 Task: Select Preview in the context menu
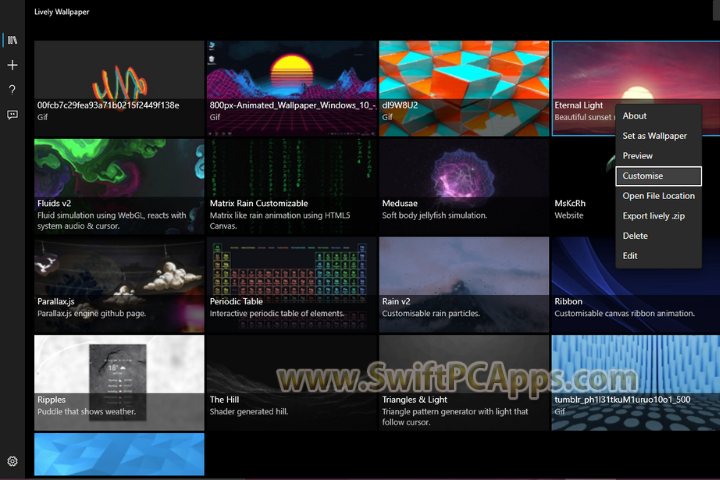click(658, 156)
